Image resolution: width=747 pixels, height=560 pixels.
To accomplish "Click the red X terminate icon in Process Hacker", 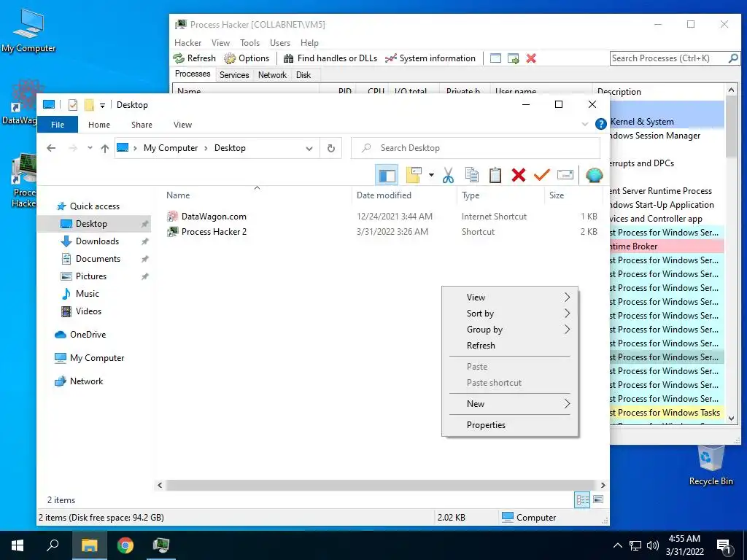I will coord(531,58).
